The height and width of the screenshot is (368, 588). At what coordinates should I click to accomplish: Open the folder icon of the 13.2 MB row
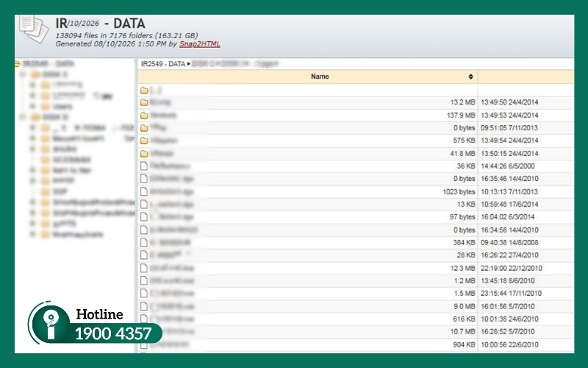(144, 102)
